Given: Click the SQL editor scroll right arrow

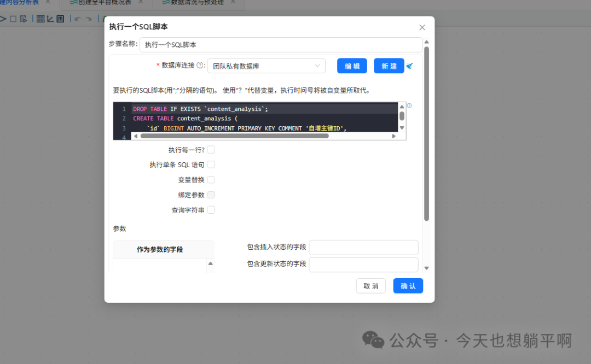Looking at the screenshot, I should pyautogui.click(x=394, y=136).
